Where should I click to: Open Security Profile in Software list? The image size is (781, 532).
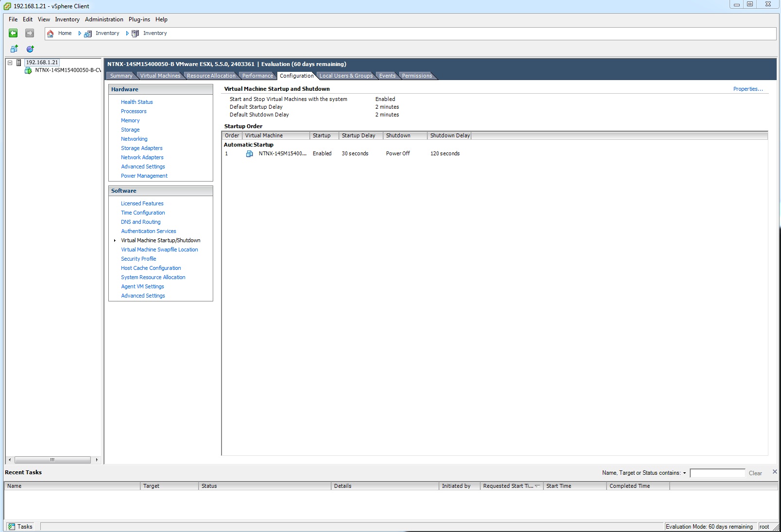(x=138, y=259)
